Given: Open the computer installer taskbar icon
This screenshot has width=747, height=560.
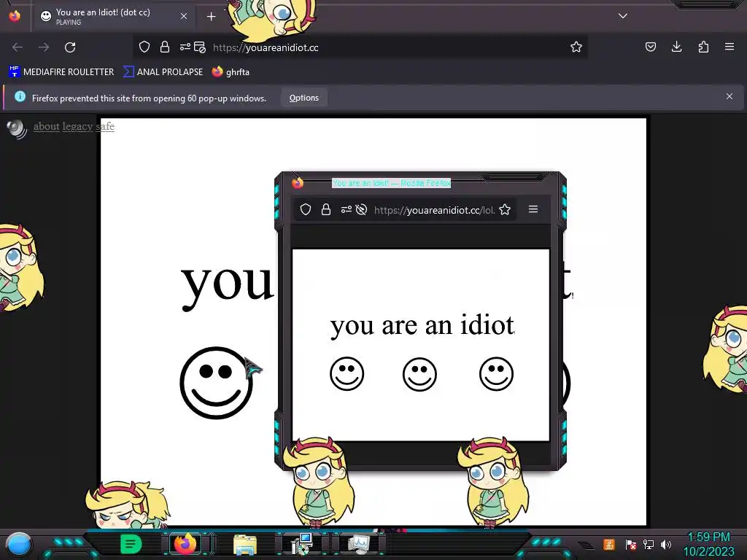Looking at the screenshot, I should click(302, 544).
